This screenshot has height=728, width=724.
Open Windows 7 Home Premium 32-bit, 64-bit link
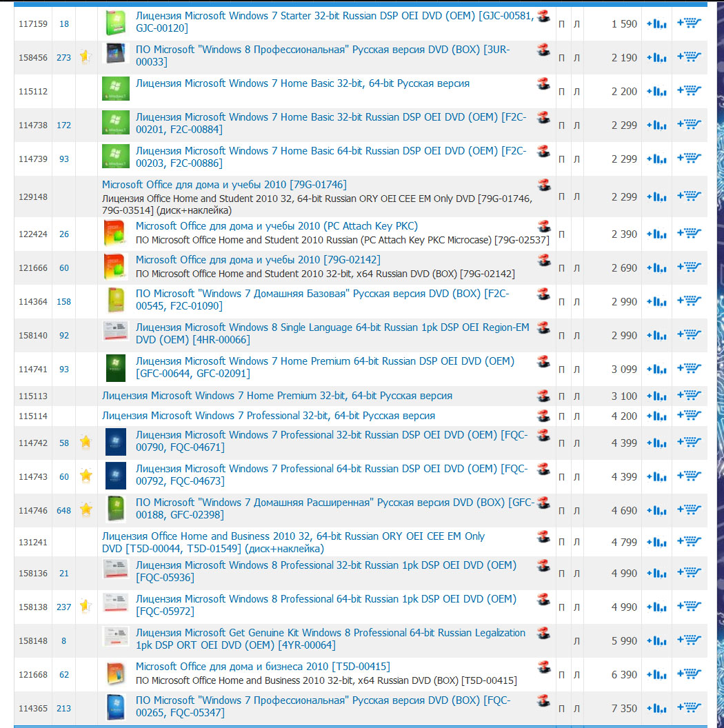click(x=277, y=396)
